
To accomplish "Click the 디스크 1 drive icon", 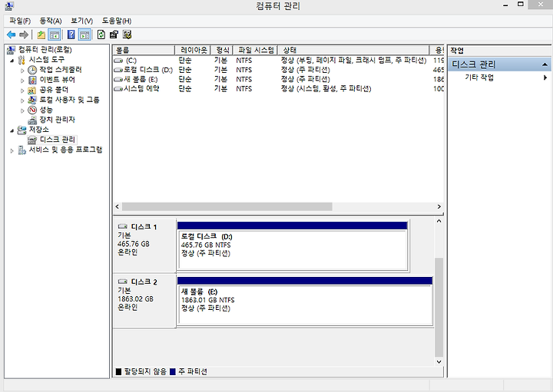I will pos(122,226).
